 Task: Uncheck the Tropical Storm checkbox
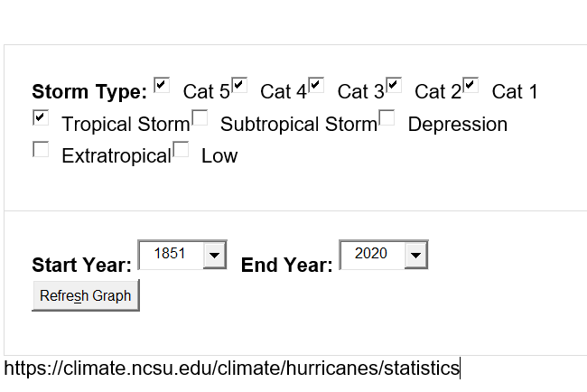(41, 117)
